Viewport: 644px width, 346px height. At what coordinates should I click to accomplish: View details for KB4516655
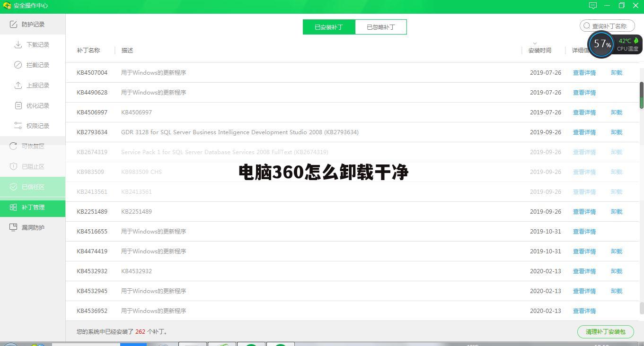(x=584, y=232)
